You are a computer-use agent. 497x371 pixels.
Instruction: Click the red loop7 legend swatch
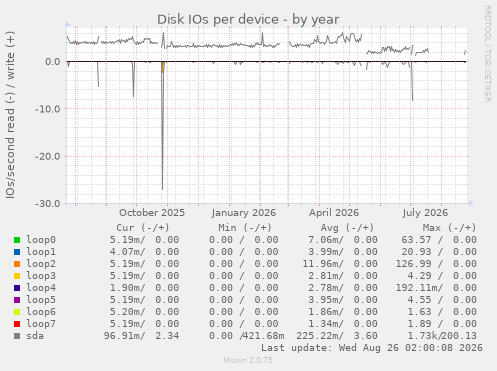pyautogui.click(x=17, y=324)
